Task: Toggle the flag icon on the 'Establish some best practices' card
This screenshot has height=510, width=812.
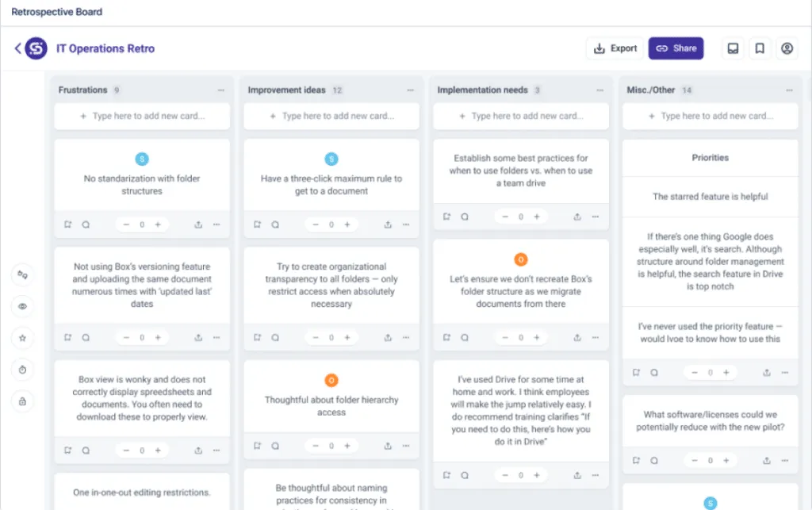Action: click(446, 217)
